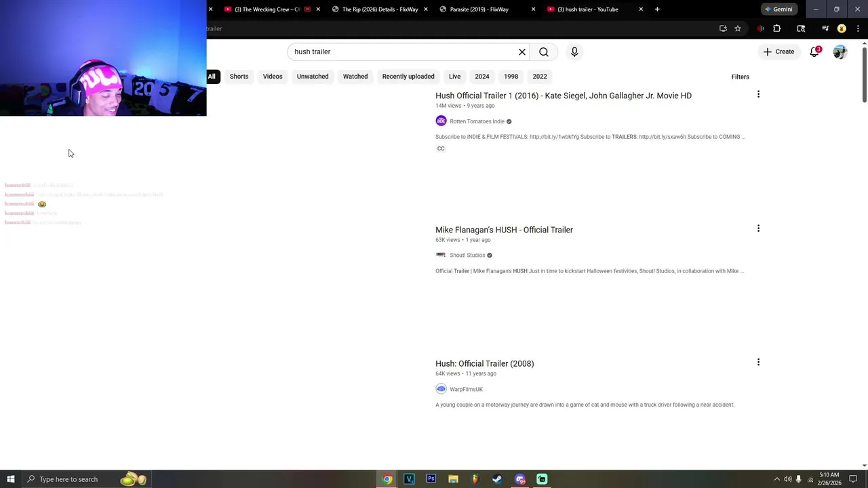Click the install/cast icon in address bar
This screenshot has height=488, width=868.
coord(723,28)
